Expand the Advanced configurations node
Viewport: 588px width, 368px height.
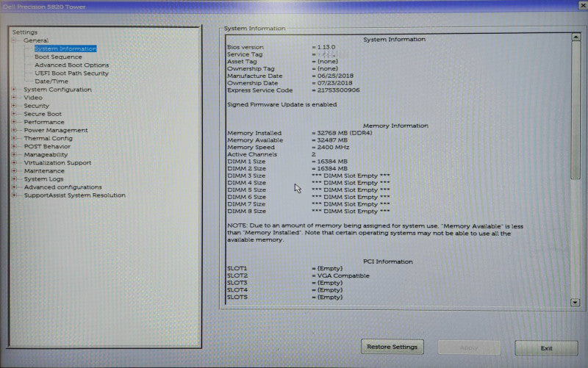coord(14,187)
